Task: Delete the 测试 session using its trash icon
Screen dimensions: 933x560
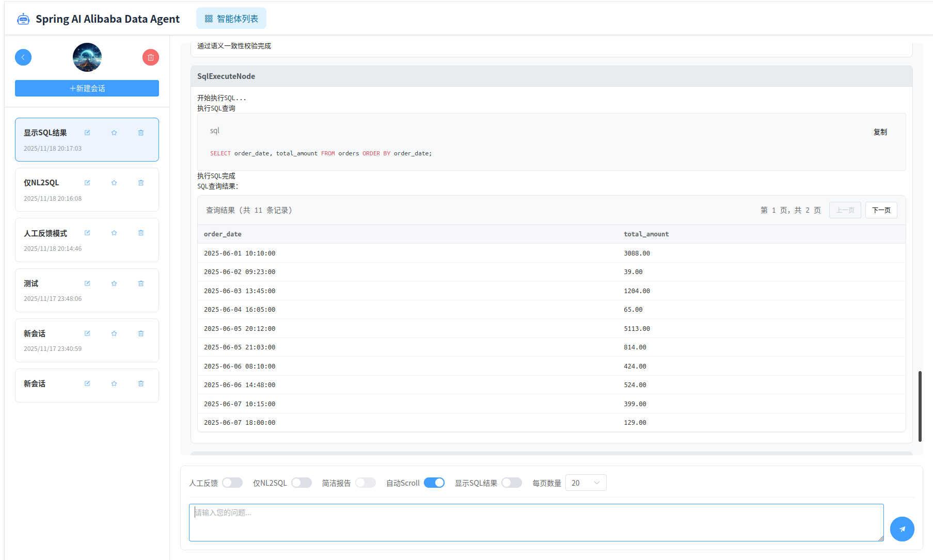Action: 140,283
